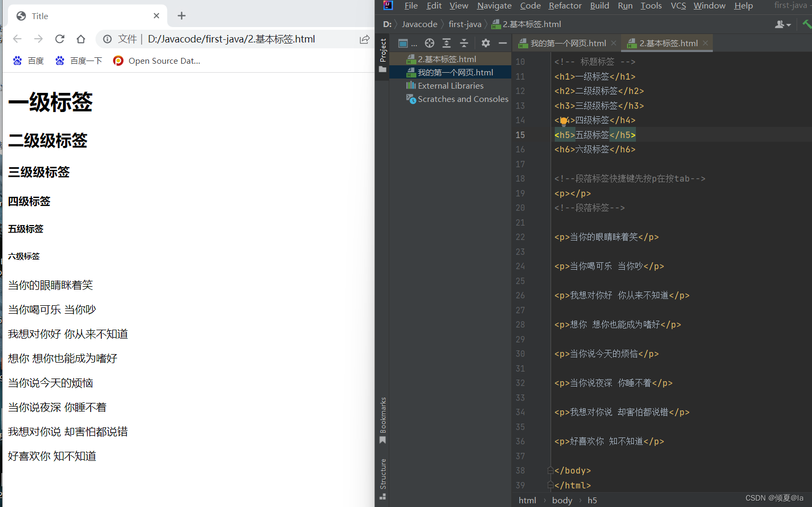Select the Title browser tab
Screen dimensions: 812x507
coord(88,16)
